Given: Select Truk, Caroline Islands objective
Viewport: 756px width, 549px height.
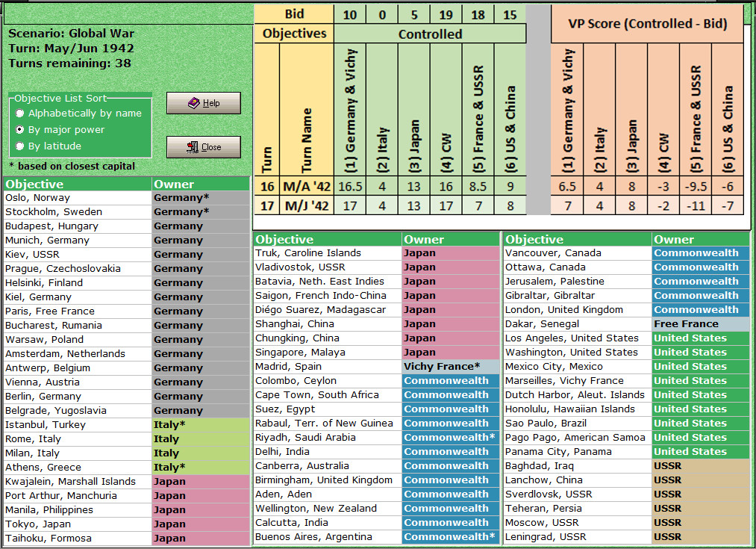Looking at the screenshot, I should (377, 253).
